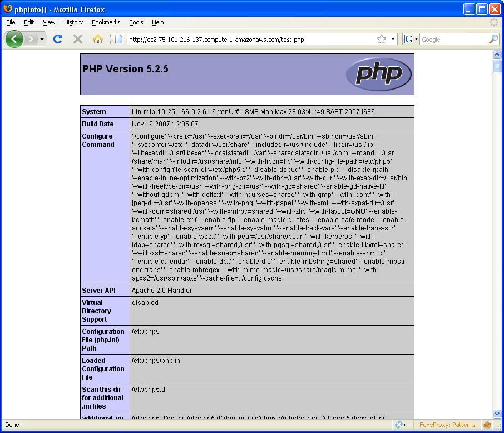The image size is (504, 433).
Task: Click the Stop loading X icon
Action: (x=78, y=40)
